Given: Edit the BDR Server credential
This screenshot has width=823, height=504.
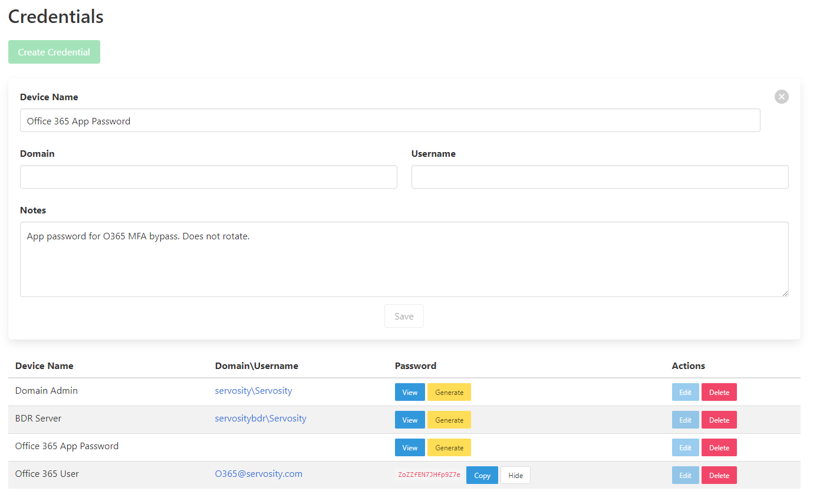Looking at the screenshot, I should point(685,420).
